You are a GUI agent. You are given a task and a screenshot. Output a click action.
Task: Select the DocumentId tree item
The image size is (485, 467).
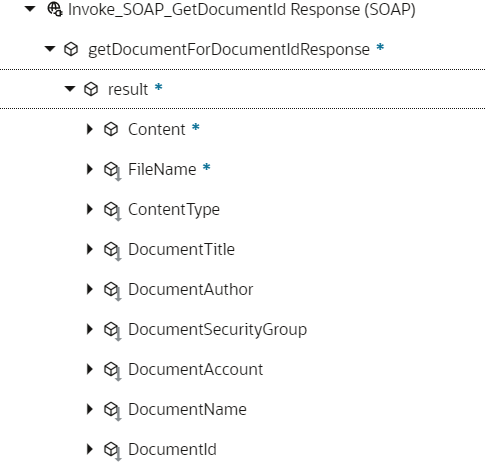[x=172, y=449]
